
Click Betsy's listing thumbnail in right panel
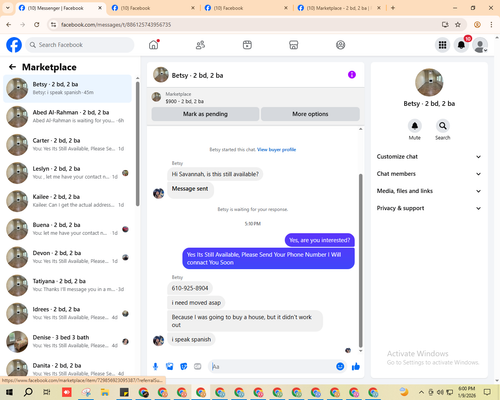coord(429,83)
